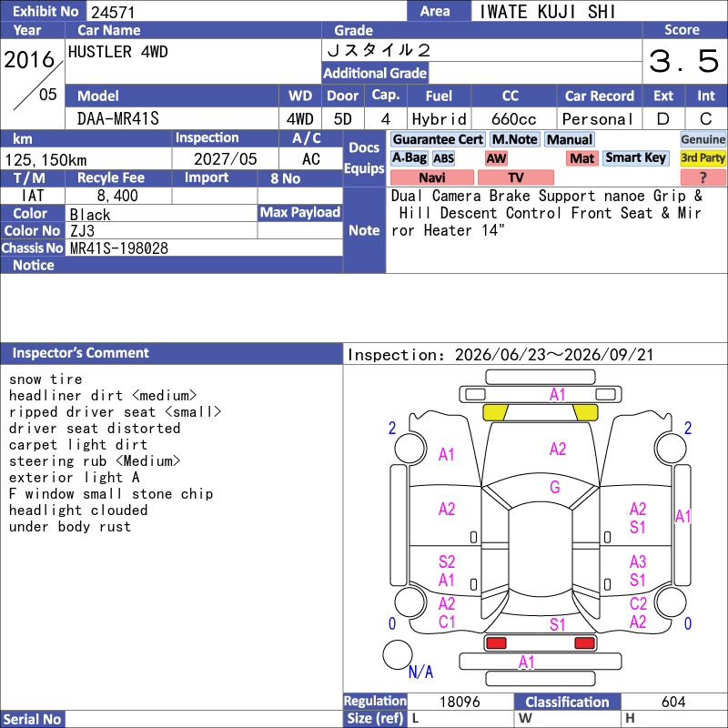Screen dimensions: 728x728
Task: Select the yellow 3rd Party badge
Action: point(703,158)
